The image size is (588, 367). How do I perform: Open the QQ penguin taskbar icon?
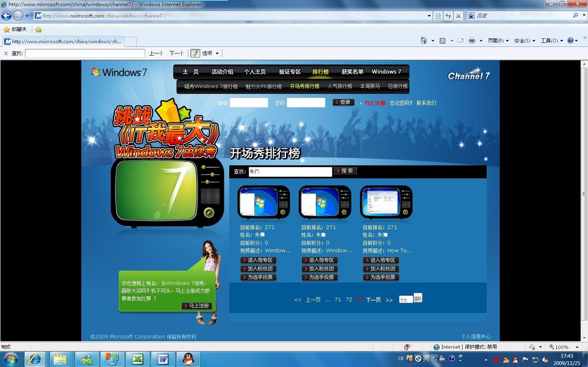pyautogui.click(x=188, y=359)
